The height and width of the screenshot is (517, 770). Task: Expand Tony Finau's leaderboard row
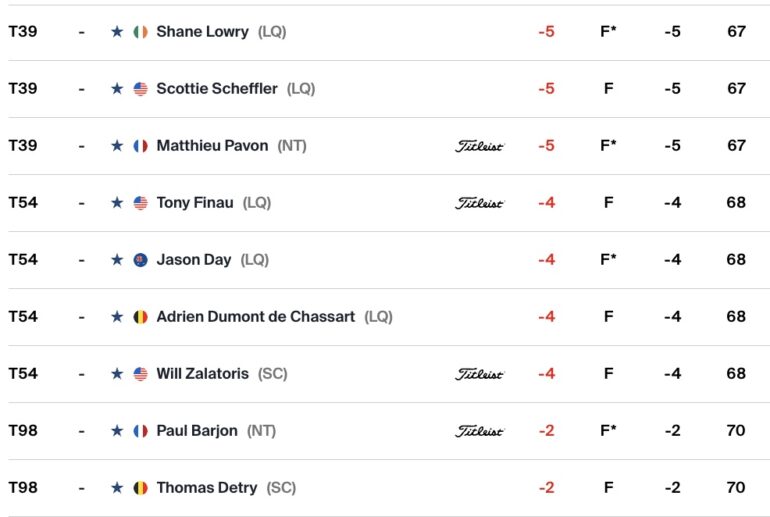pyautogui.click(x=385, y=203)
